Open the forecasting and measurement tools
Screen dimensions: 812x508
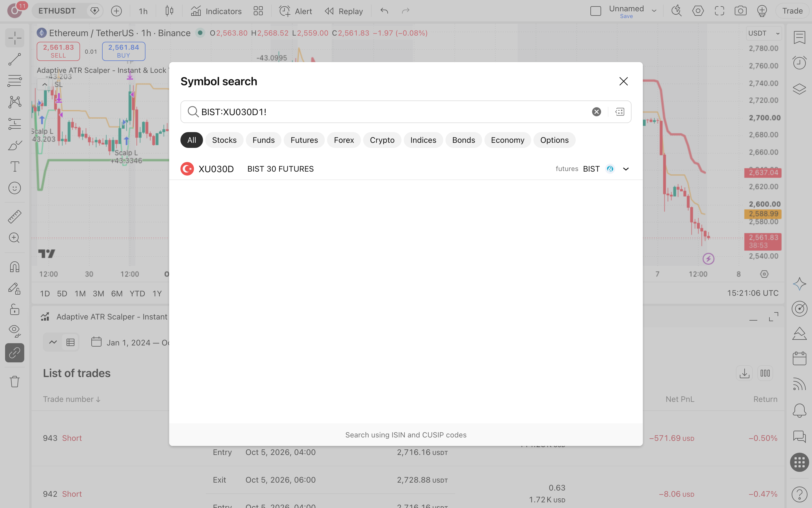pos(14,124)
